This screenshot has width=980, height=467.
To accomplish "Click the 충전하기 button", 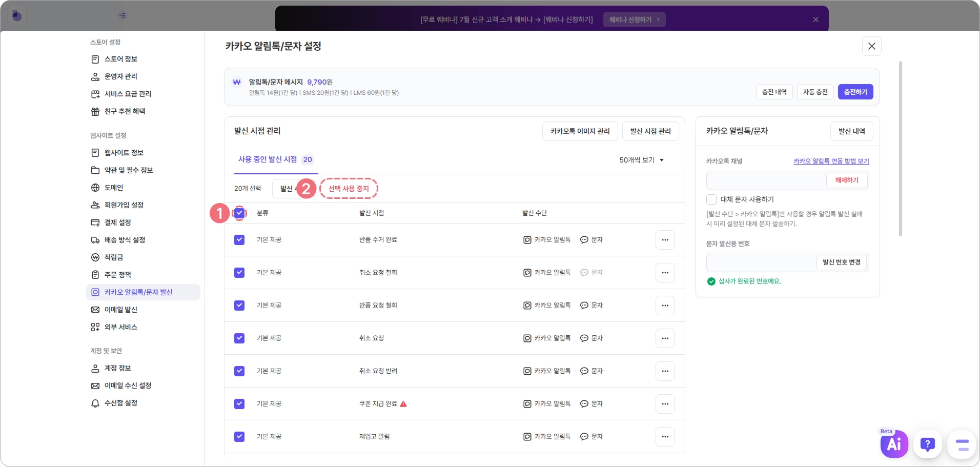I will click(855, 92).
